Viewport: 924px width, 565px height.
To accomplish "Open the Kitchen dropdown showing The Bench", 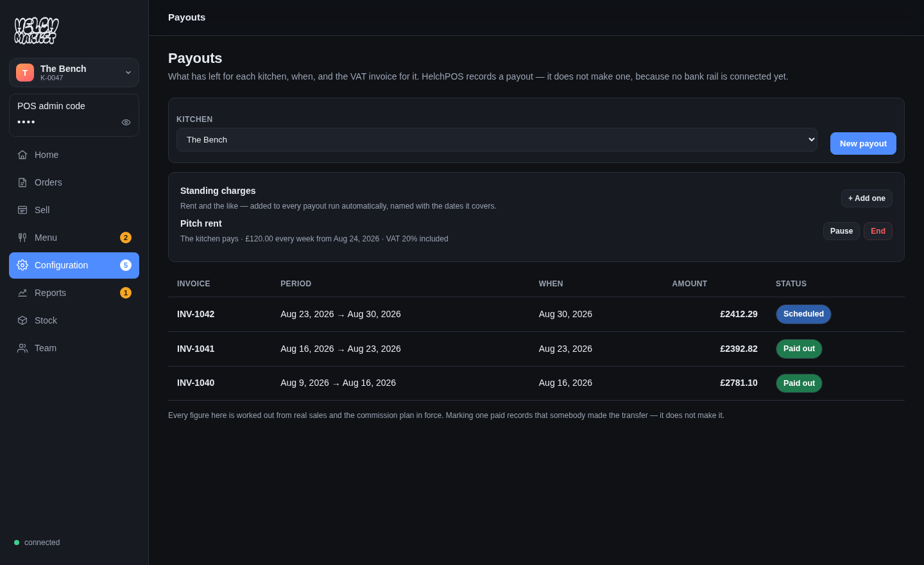I will 497,139.
